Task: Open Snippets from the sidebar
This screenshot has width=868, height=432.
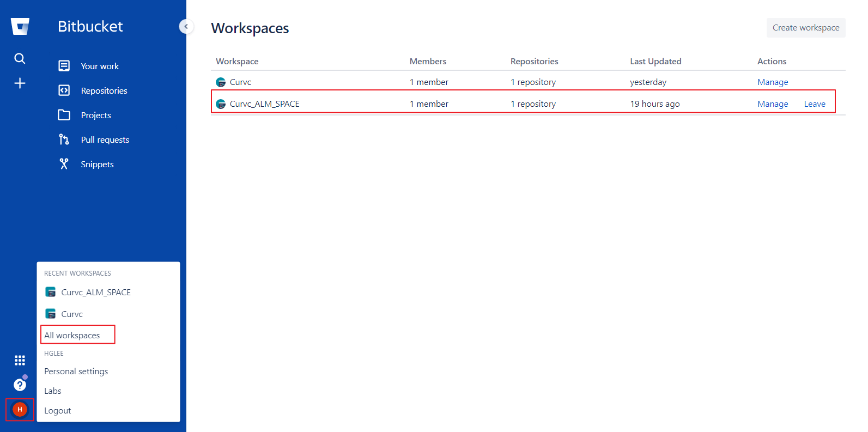Action: (x=97, y=164)
